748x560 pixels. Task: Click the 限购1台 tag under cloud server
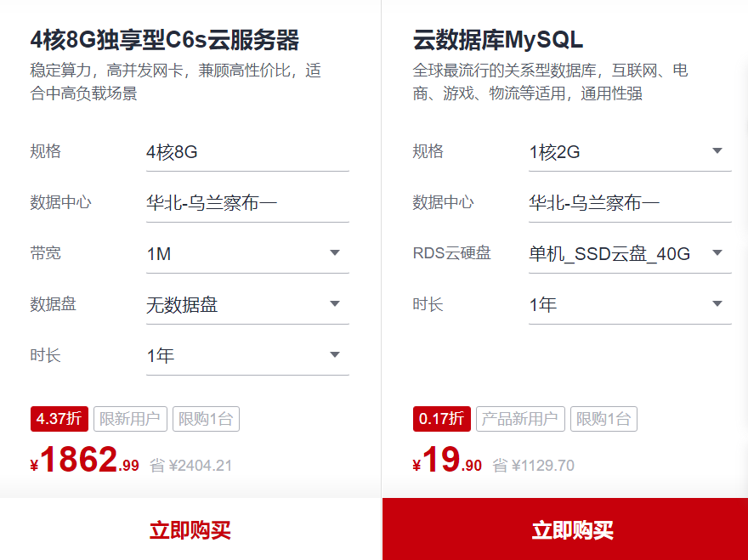(206, 419)
